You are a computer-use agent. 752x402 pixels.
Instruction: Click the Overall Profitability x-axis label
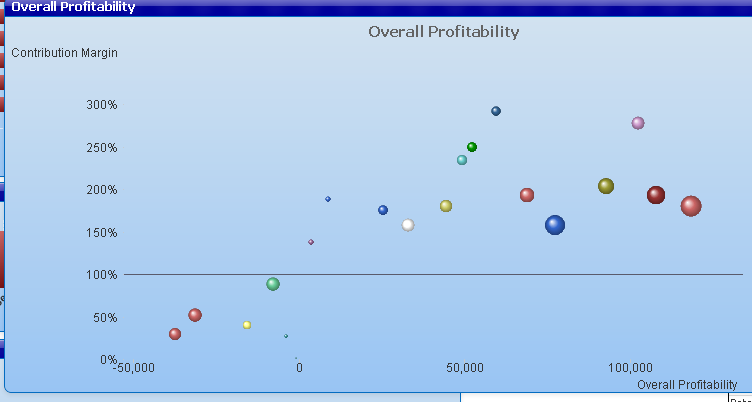pos(687,384)
